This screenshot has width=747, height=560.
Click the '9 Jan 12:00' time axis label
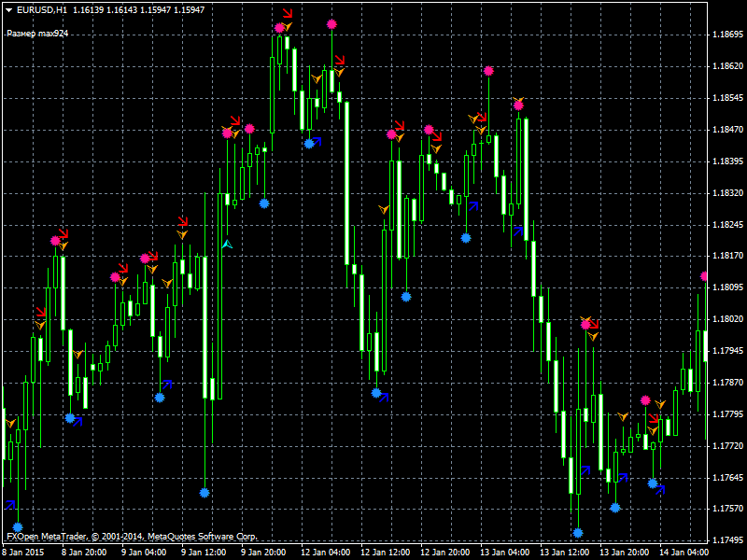(204, 553)
